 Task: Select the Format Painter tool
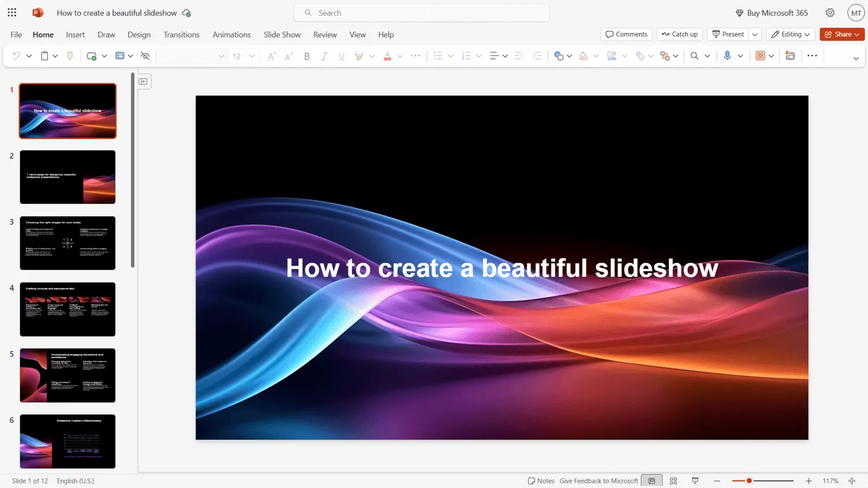(x=69, y=56)
